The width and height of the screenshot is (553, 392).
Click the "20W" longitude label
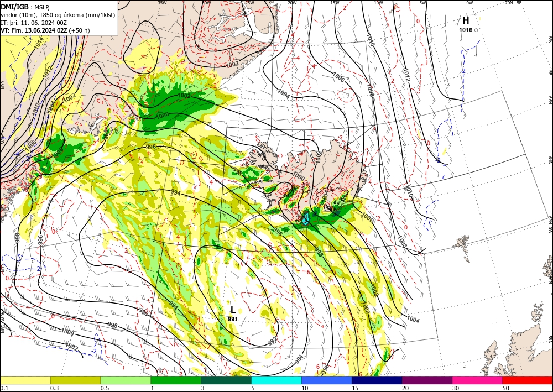(291, 3)
